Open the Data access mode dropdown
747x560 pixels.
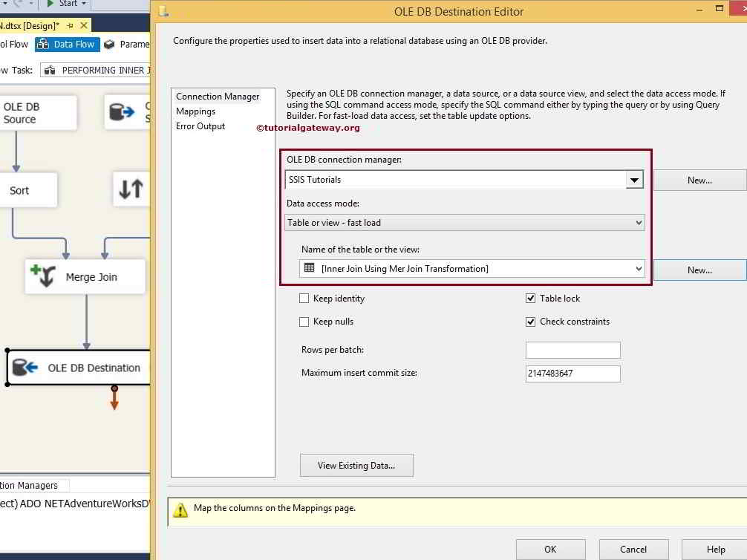(x=639, y=222)
